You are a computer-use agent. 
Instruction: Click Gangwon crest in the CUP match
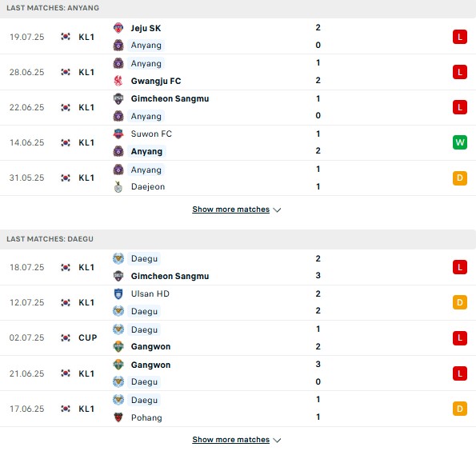click(x=118, y=346)
